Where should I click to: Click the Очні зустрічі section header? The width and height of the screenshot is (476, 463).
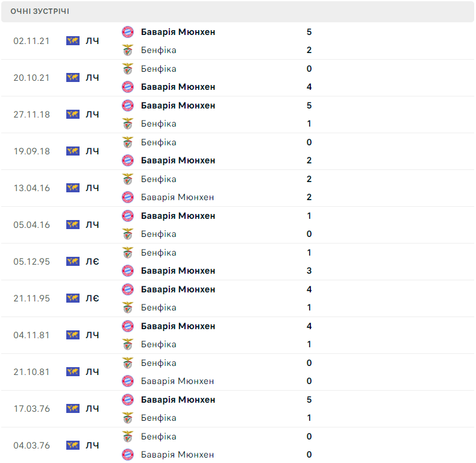237,11
